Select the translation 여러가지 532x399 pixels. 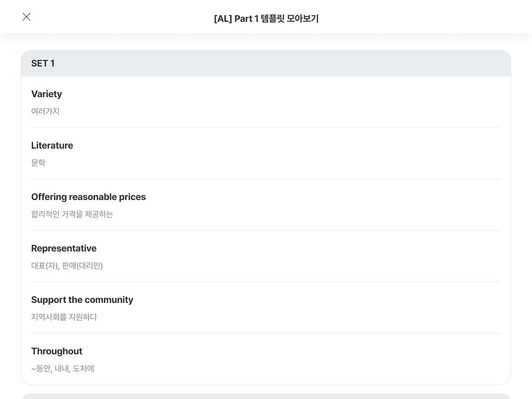click(x=45, y=111)
